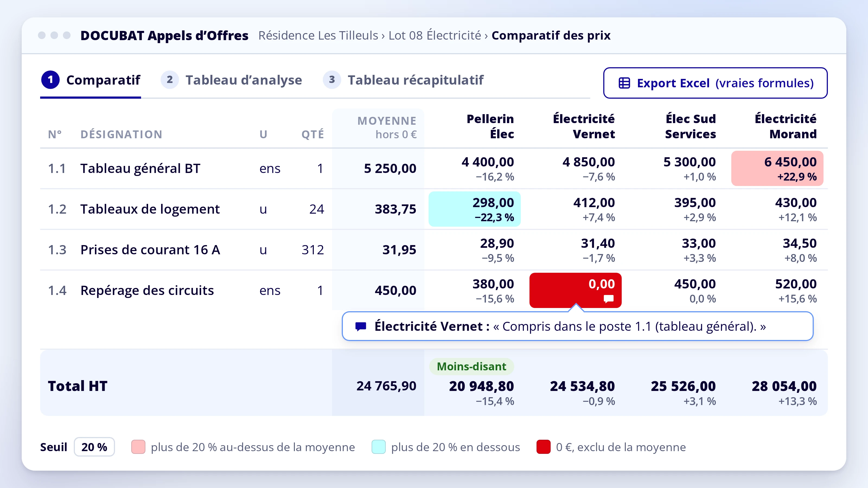
Task: Click the highlighted 298,00 Pellerin cell
Action: click(474, 209)
